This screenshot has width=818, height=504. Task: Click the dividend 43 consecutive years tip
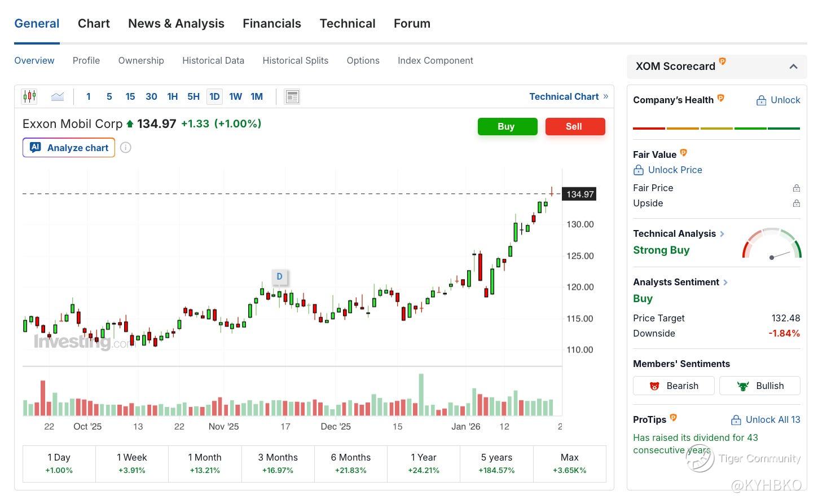[x=696, y=444]
